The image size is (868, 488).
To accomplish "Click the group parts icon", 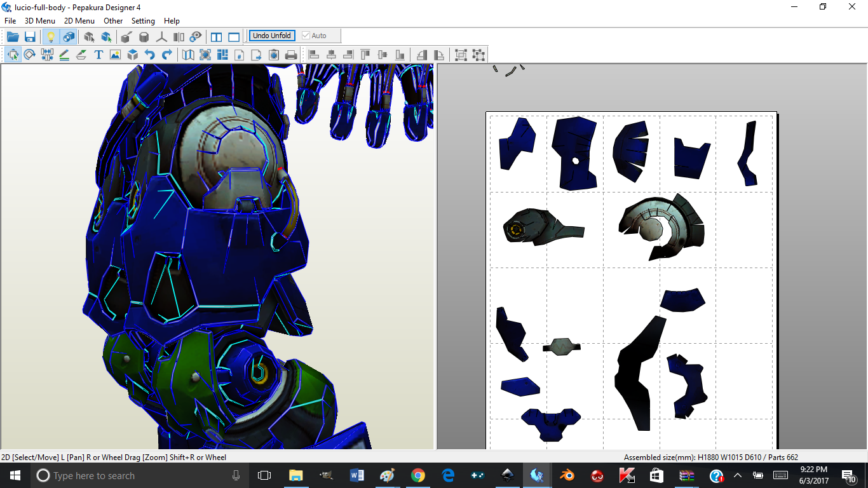I will [x=461, y=55].
